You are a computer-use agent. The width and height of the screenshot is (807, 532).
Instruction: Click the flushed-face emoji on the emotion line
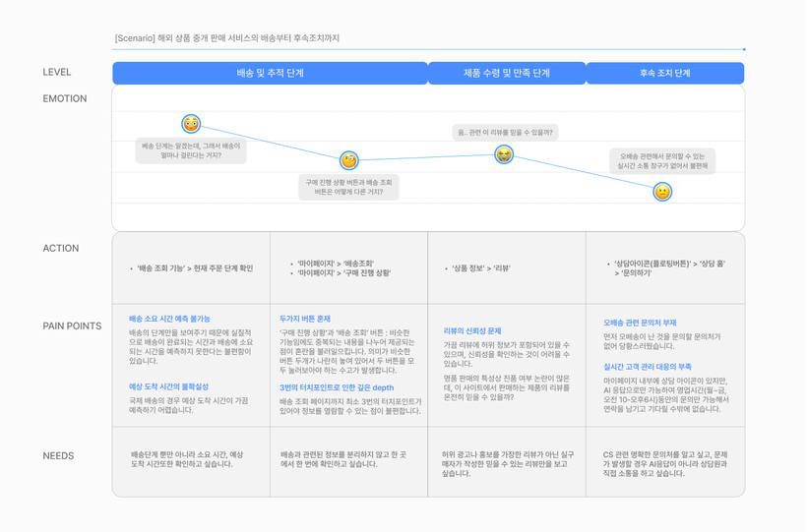tap(191, 124)
